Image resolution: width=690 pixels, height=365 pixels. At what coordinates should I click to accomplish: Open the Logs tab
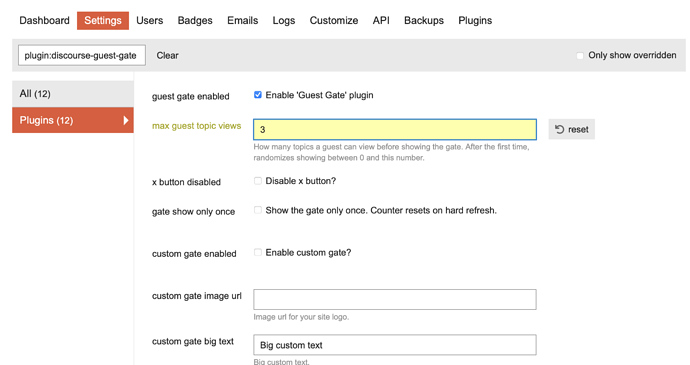(284, 21)
